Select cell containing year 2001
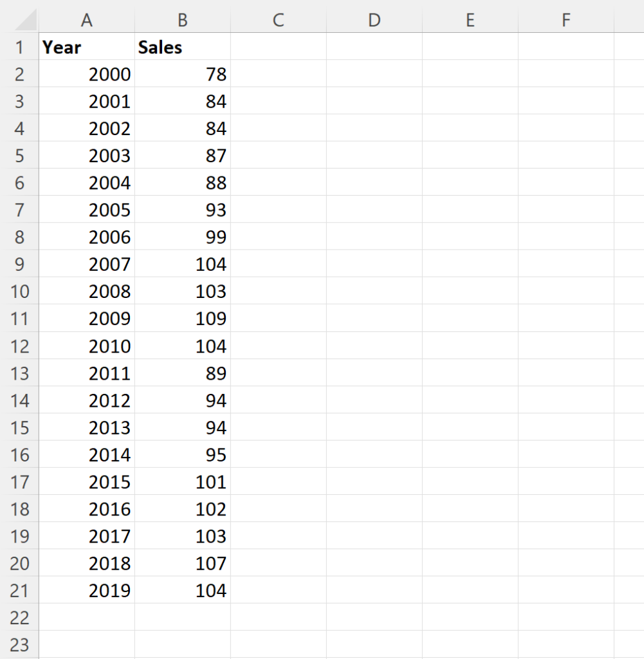644x659 pixels. 87,101
